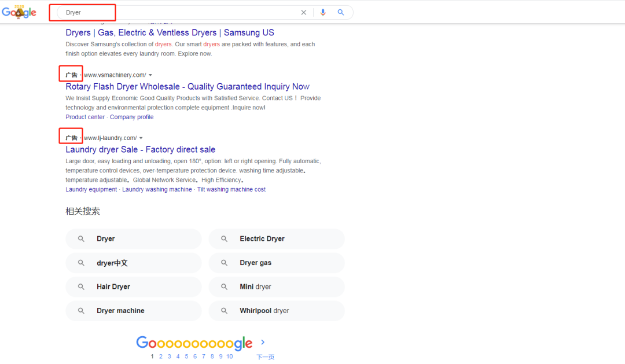Open the Product center sitelink
The height and width of the screenshot is (364, 625).
(x=85, y=117)
